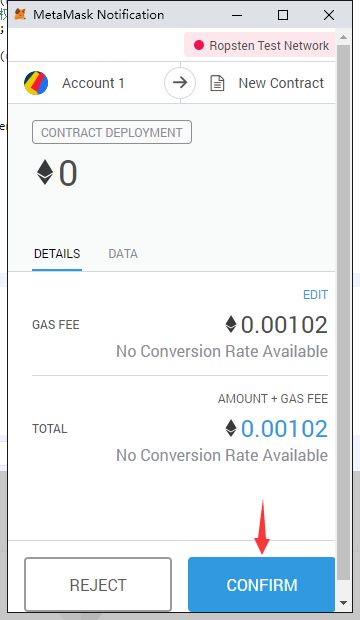The width and height of the screenshot is (360, 620).
Task: Click the CONTRACT DEPLOYMENT label badge
Action: tap(112, 132)
